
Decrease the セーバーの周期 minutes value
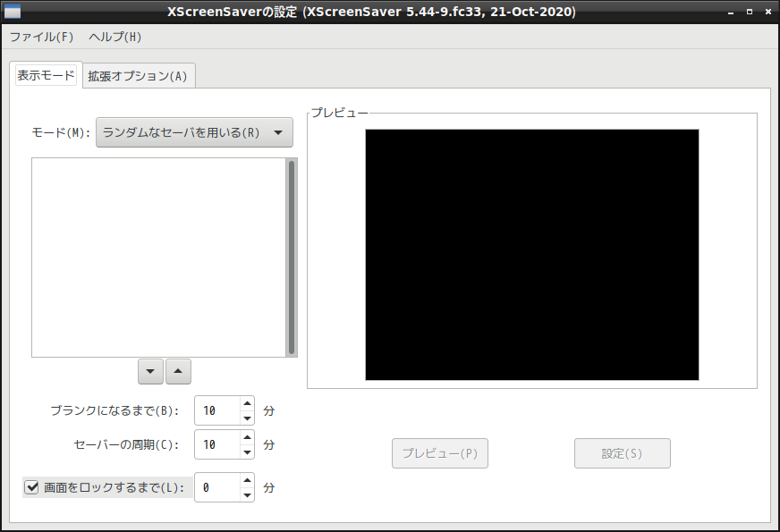click(247, 452)
